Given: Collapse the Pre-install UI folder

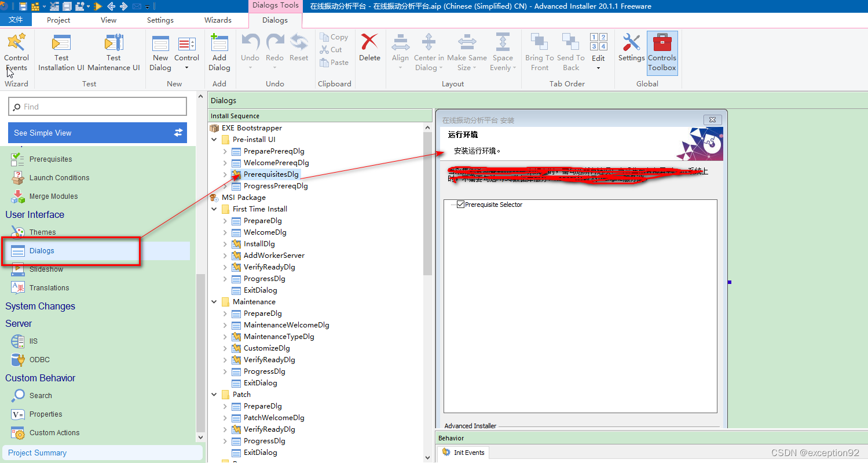Looking at the screenshot, I should coord(214,140).
